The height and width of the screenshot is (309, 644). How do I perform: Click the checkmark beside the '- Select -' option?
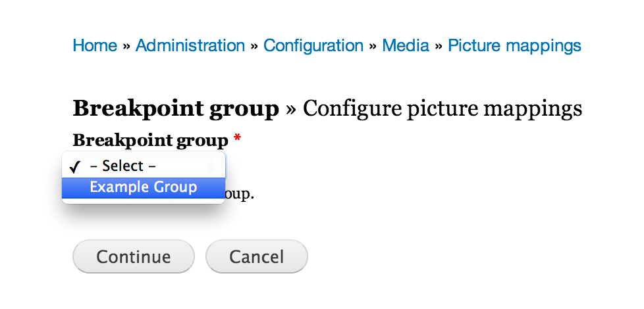74,167
